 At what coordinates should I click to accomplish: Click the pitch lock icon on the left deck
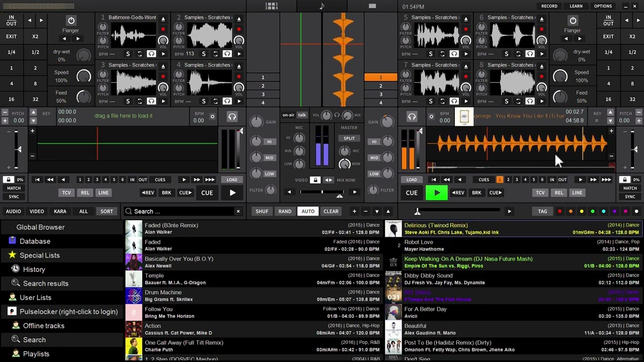coord(8,179)
